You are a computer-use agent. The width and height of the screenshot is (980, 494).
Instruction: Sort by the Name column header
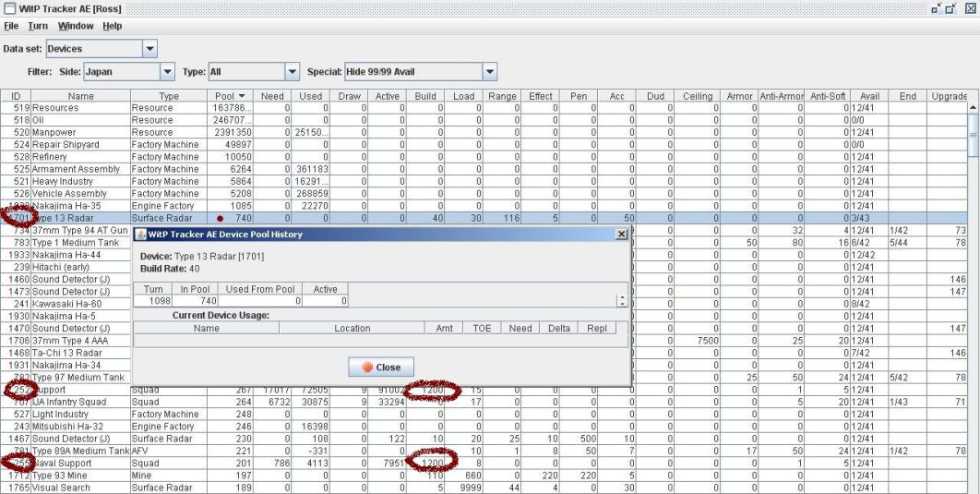[80, 96]
